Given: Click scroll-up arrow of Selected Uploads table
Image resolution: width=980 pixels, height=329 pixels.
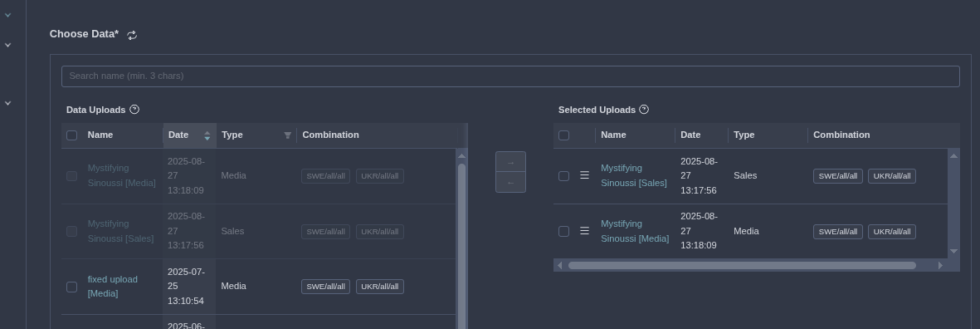Looking at the screenshot, I should (x=953, y=155).
